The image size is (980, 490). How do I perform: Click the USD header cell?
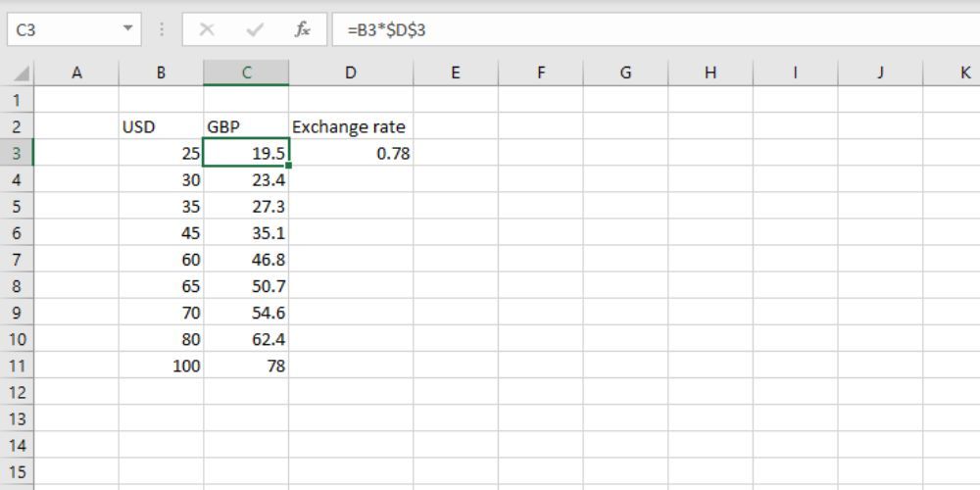click(161, 126)
